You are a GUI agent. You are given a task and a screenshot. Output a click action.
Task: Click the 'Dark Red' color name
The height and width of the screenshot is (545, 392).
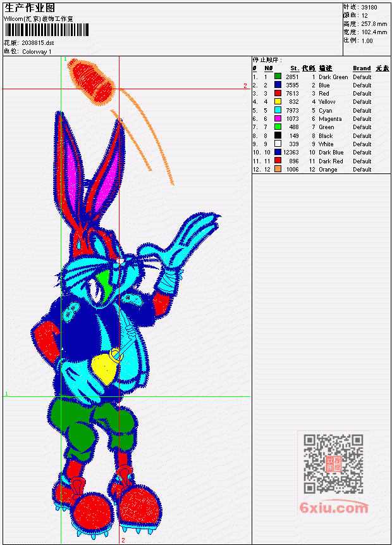point(331,161)
